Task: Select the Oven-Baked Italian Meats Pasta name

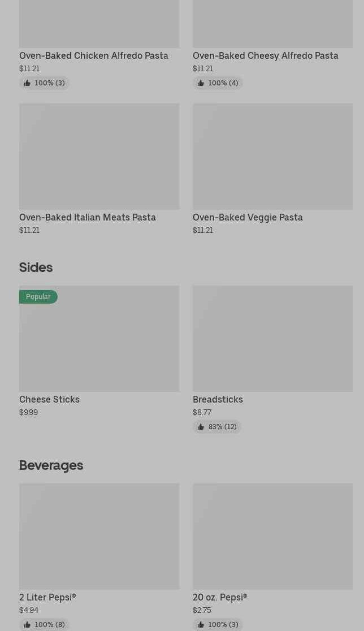Action: click(x=88, y=217)
